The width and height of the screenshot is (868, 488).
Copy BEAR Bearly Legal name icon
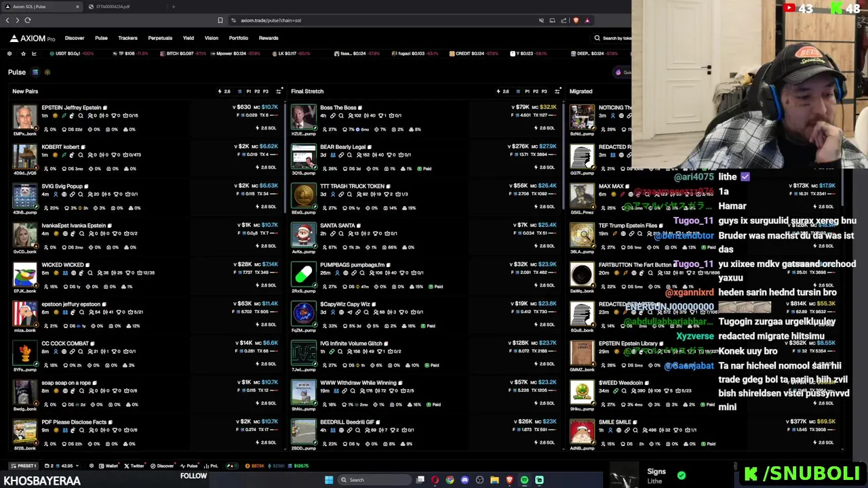370,147
